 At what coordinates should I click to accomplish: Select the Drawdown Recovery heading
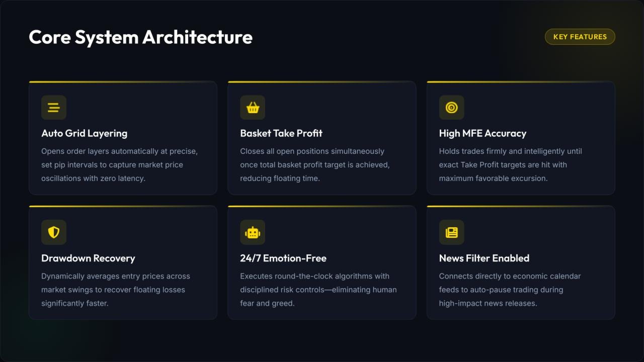point(88,258)
